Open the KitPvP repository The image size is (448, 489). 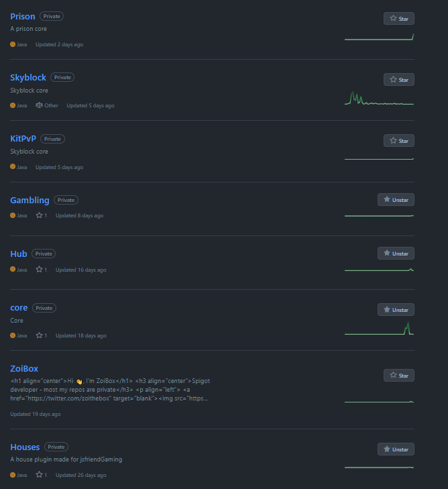click(x=23, y=139)
